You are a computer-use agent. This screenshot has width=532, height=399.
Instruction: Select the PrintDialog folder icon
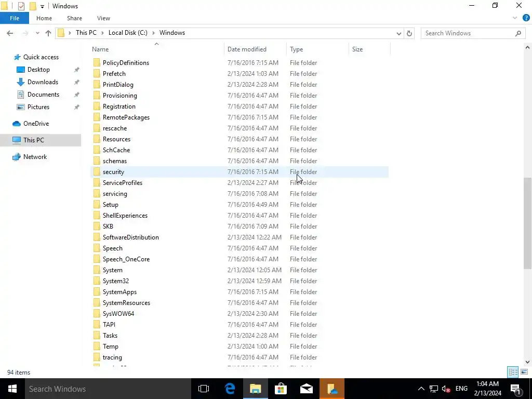click(x=97, y=85)
